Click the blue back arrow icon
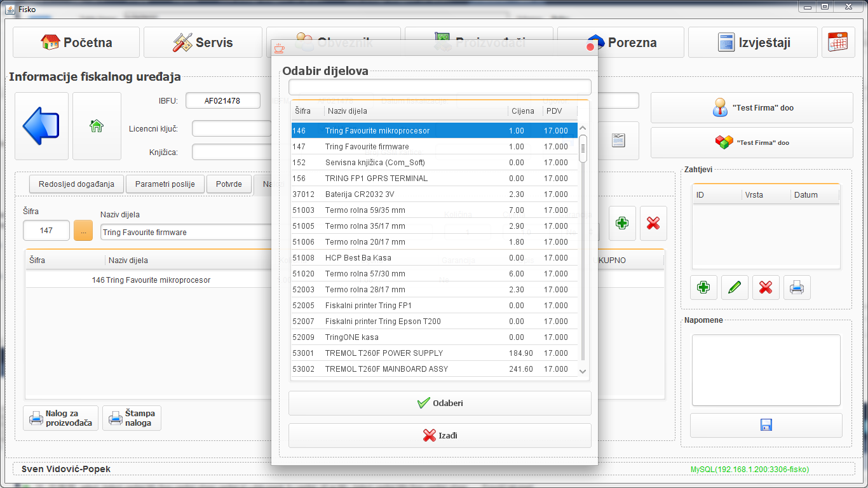Screen dimensions: 868x488 (x=41, y=126)
